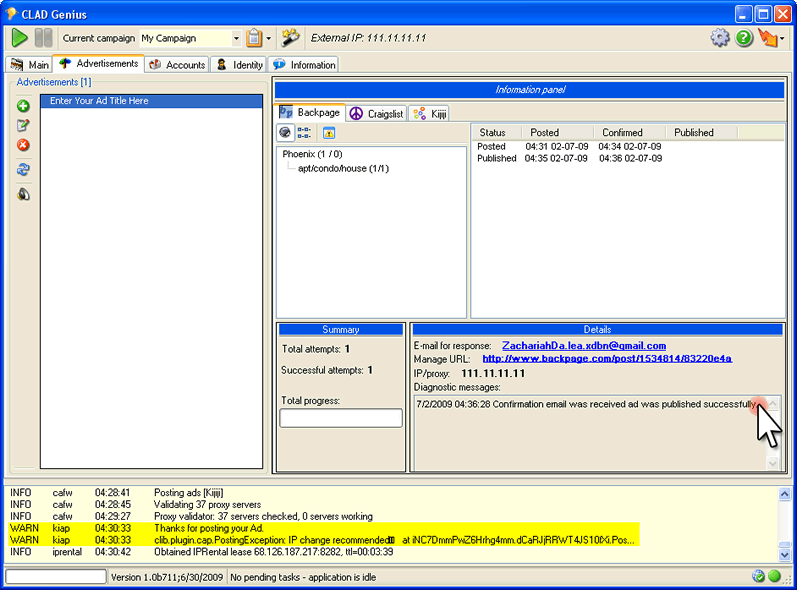Toggle the globe view button
Viewport: 797px width, 590px height.
[x=285, y=133]
